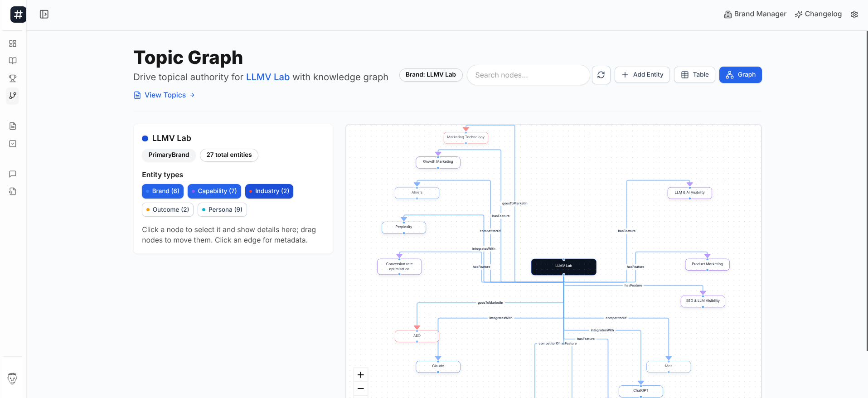The image size is (868, 398).
Task: Click the edge labeled hasFeature beside Product Marketing
Action: tap(635, 267)
